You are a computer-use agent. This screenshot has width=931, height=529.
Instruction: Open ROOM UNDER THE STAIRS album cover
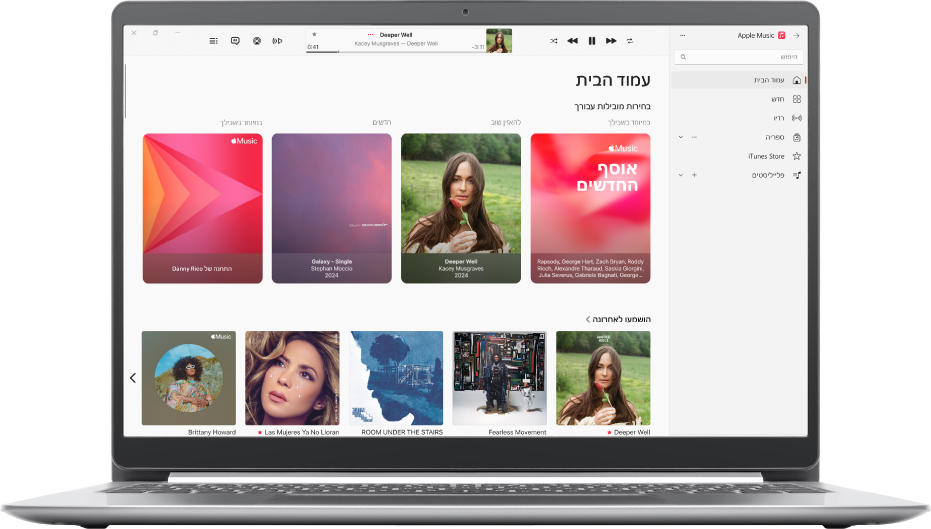click(x=396, y=378)
